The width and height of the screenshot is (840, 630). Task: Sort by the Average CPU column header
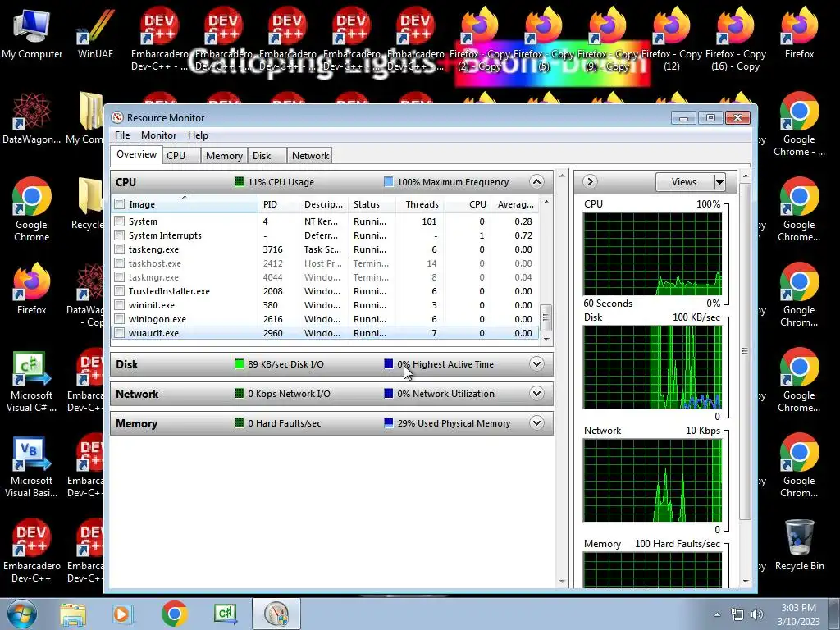[x=515, y=204]
